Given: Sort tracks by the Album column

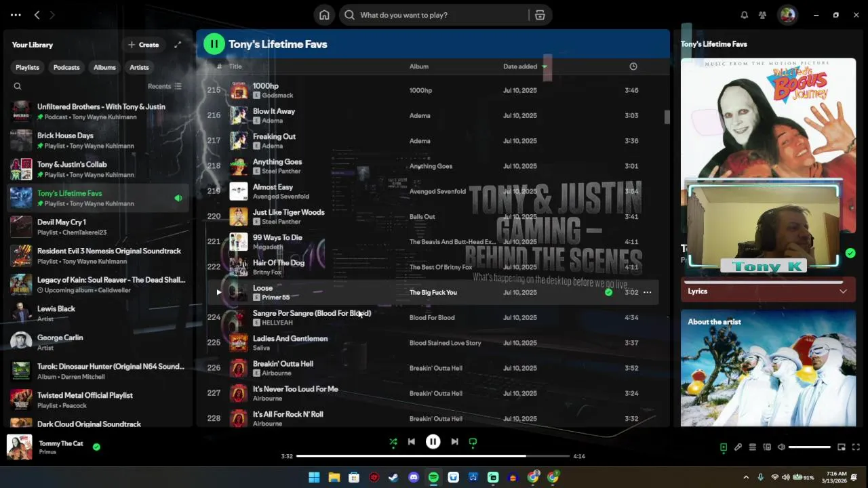Looking at the screenshot, I should (419, 66).
